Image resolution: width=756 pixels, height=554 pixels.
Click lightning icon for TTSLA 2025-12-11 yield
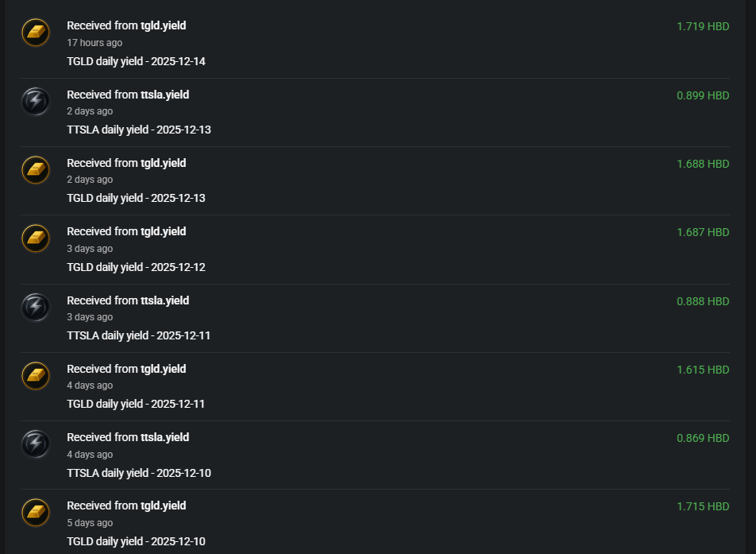[35, 307]
